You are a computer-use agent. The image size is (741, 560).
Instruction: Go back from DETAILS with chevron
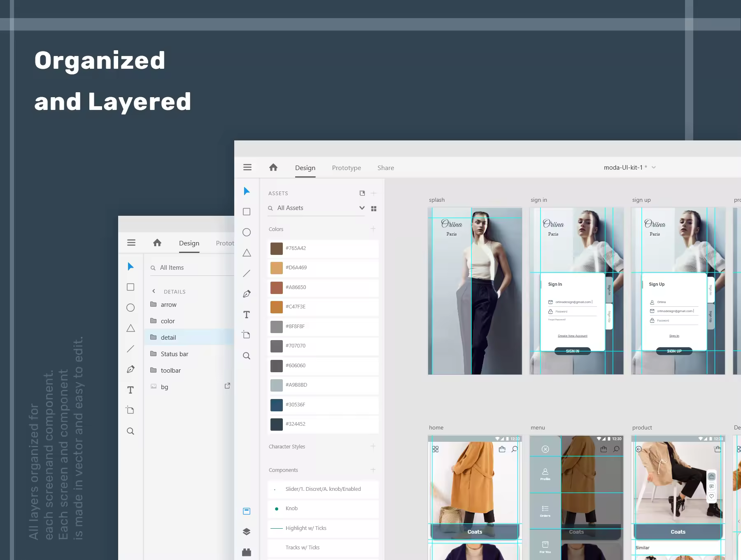click(154, 291)
